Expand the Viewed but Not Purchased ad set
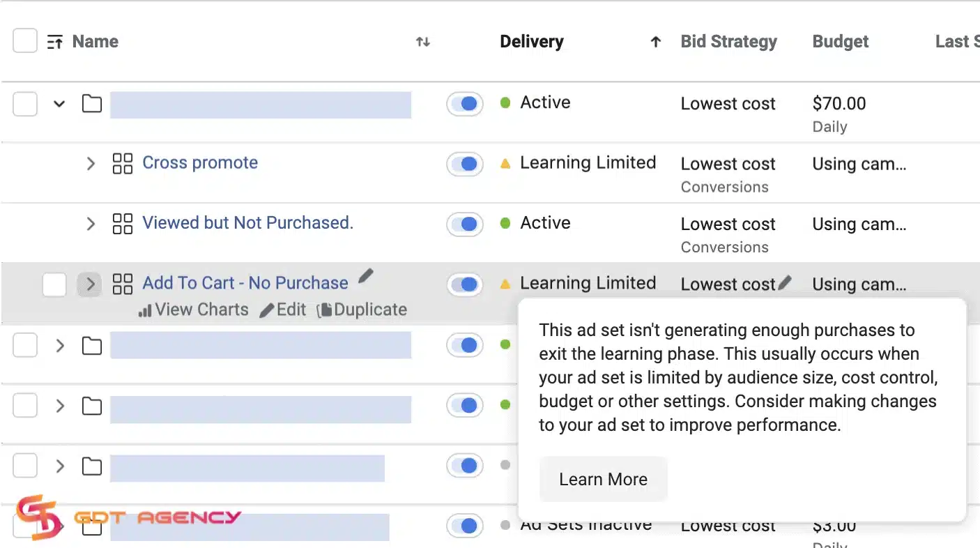This screenshot has height=548, width=980. pos(91,224)
